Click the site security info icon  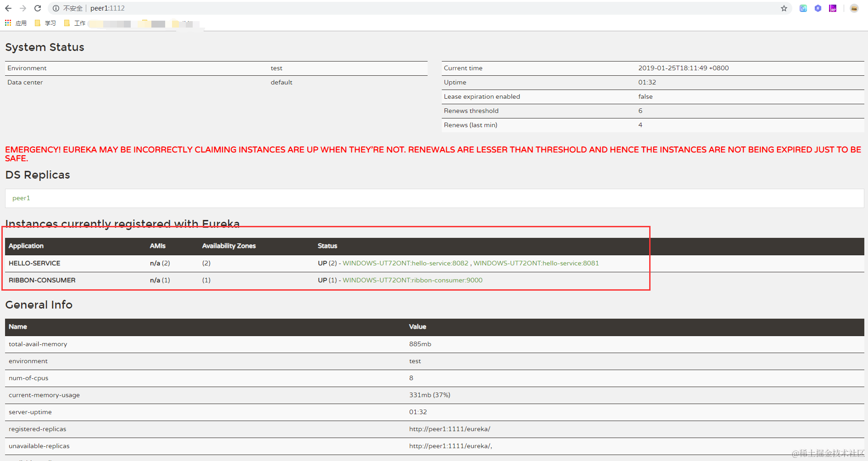56,8
